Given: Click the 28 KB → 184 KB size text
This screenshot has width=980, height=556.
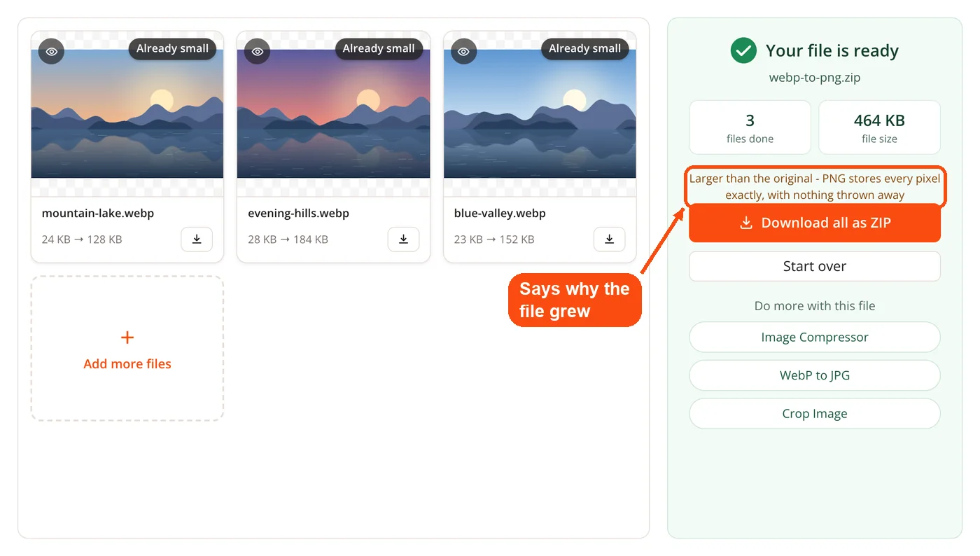Looking at the screenshot, I should point(288,239).
